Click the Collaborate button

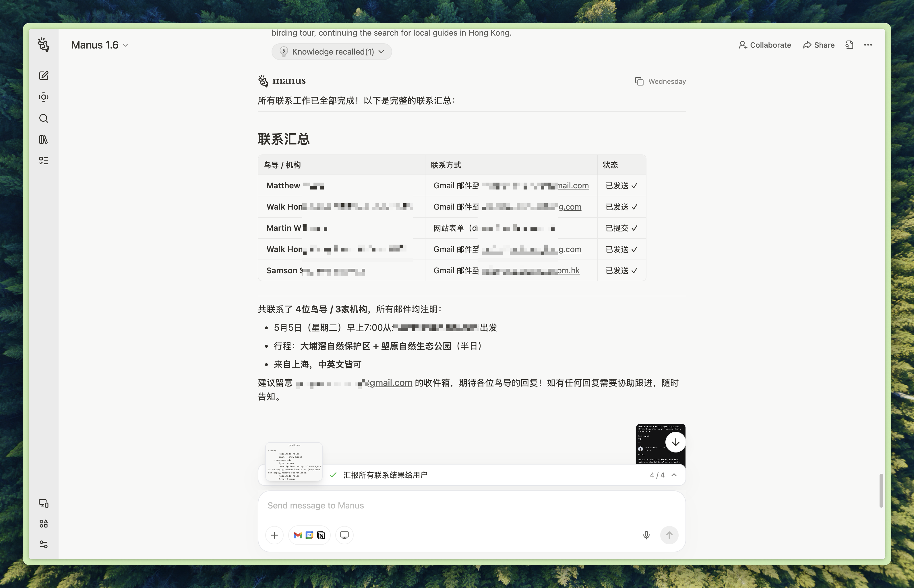pos(765,45)
